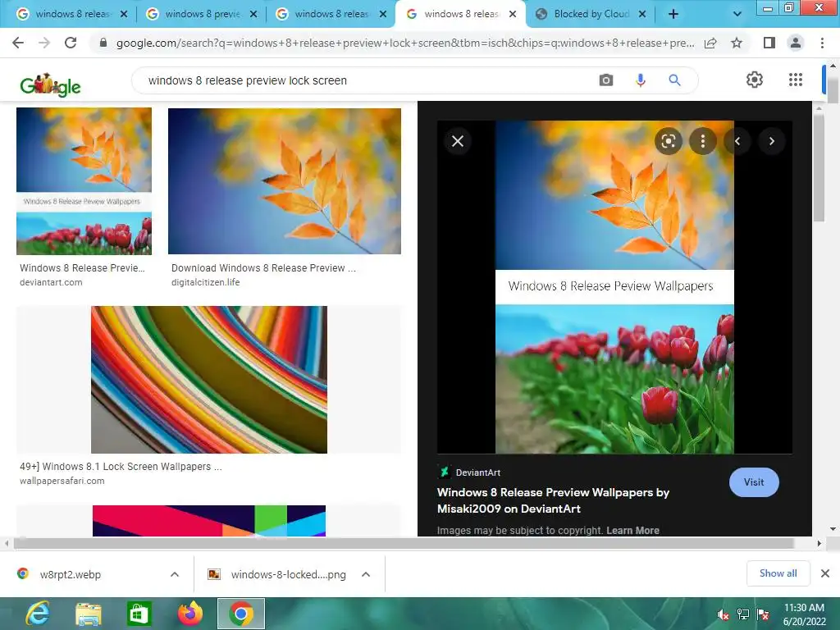Start voice search with the microphone icon
The height and width of the screenshot is (630, 840).
(640, 80)
